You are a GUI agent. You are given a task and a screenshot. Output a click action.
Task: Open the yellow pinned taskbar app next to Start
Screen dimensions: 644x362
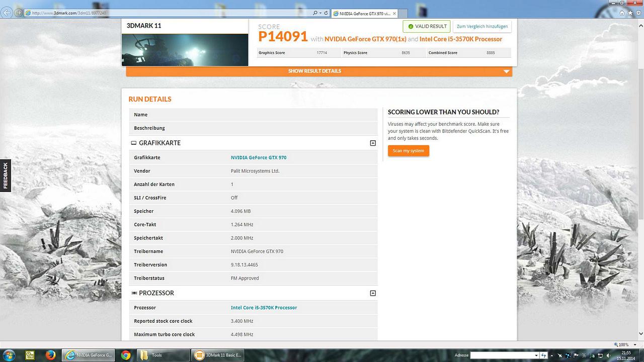tap(30, 355)
